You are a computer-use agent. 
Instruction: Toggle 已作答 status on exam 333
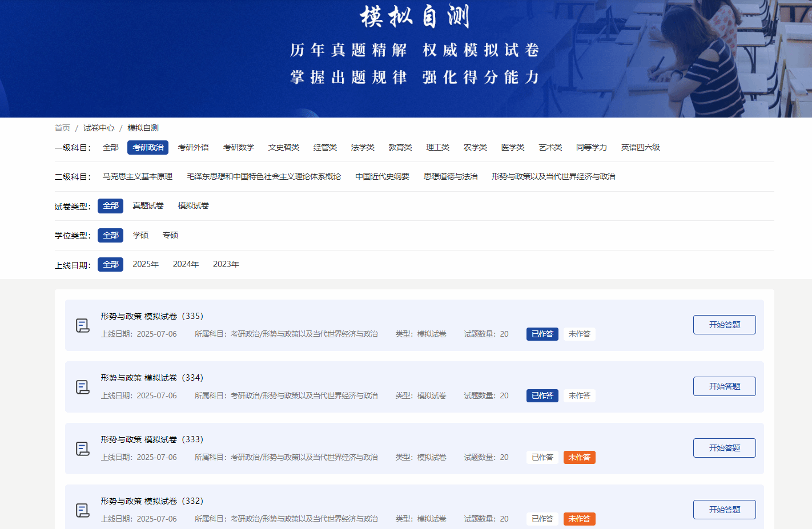point(542,457)
